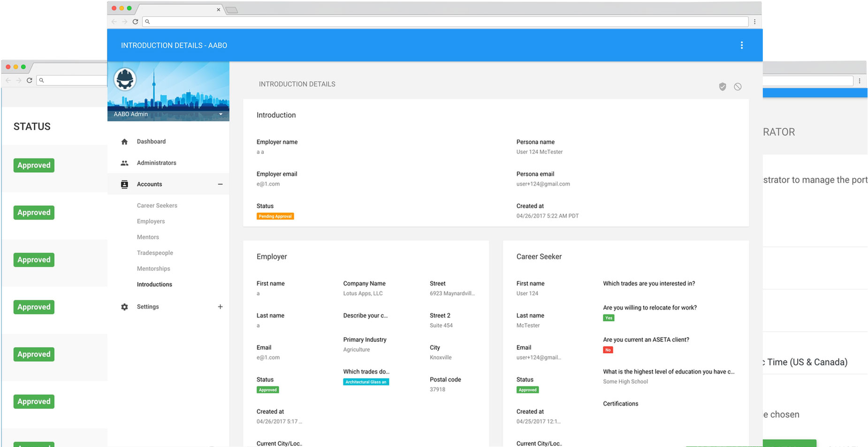
Task: Click the Dashboard home icon
Action: (x=124, y=142)
